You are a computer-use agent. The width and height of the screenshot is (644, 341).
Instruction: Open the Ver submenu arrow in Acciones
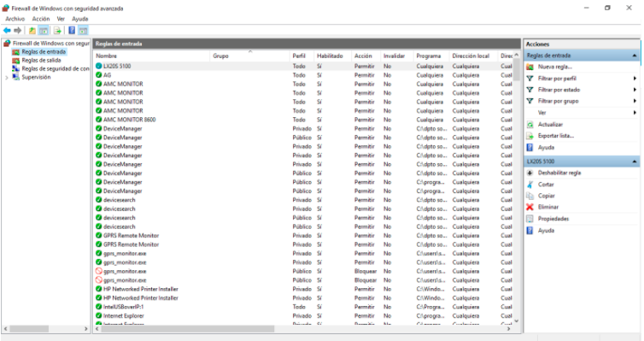635,113
